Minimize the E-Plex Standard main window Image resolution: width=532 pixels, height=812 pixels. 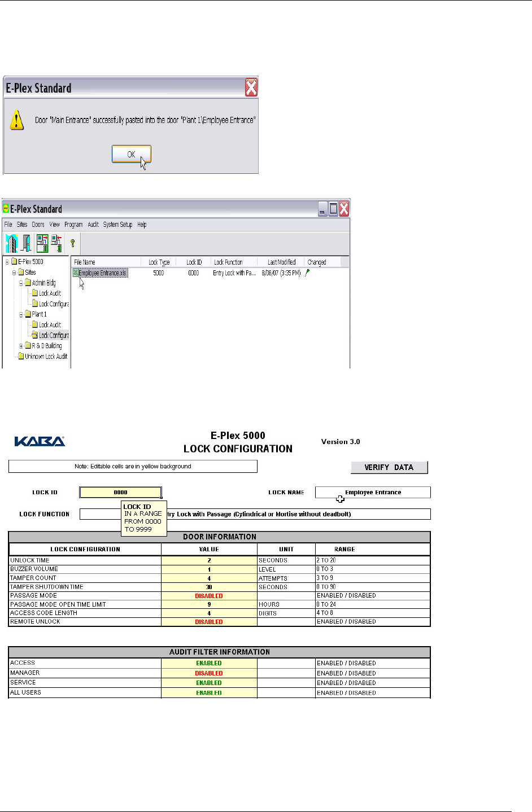pyautogui.click(x=322, y=209)
